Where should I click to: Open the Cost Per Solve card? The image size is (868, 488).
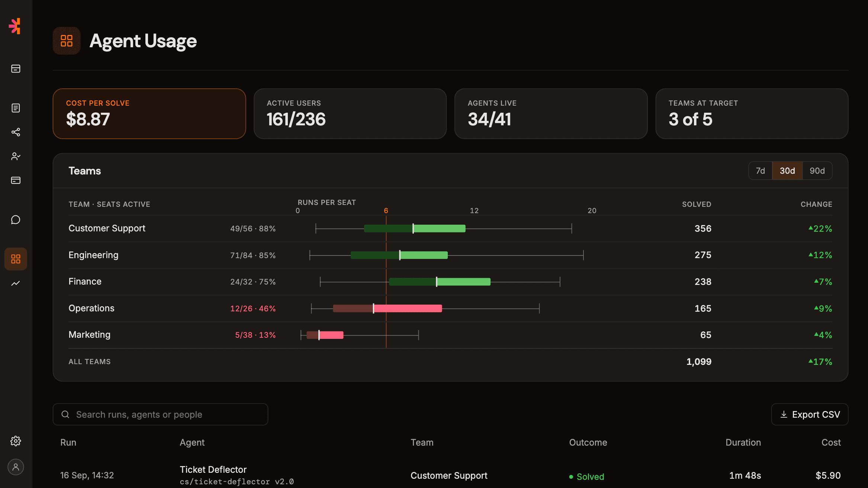click(x=149, y=113)
